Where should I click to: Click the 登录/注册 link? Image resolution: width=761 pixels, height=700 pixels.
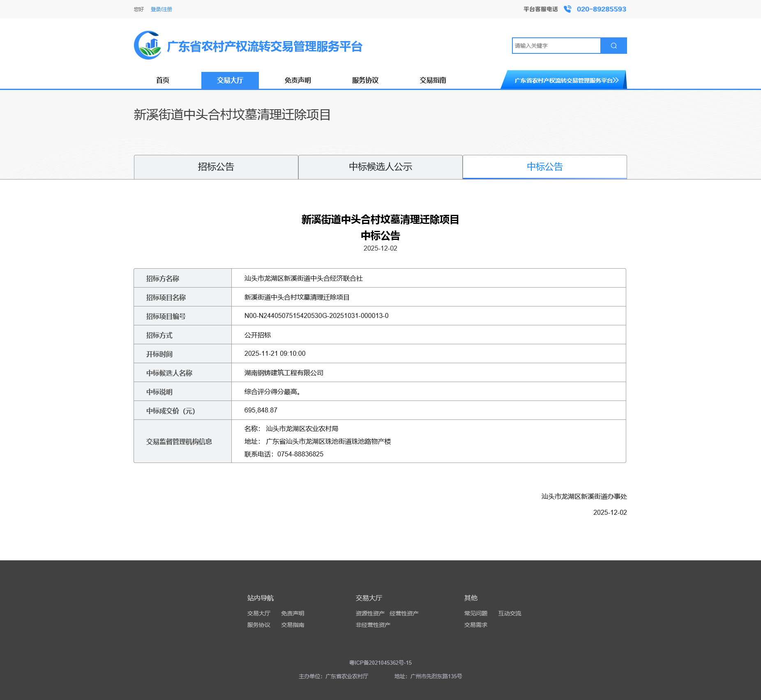pyautogui.click(x=160, y=9)
